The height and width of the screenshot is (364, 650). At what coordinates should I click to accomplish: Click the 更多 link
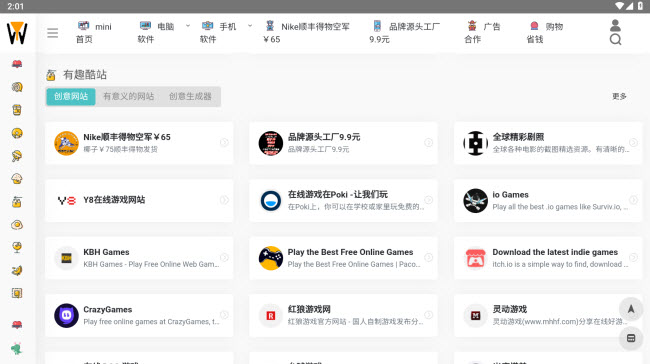619,96
